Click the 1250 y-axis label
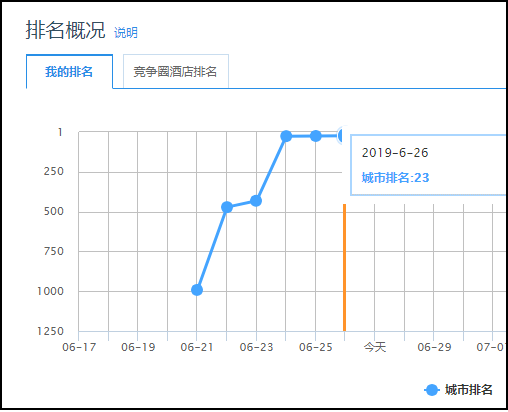Screen dimensions: 508x412 coord(50,331)
